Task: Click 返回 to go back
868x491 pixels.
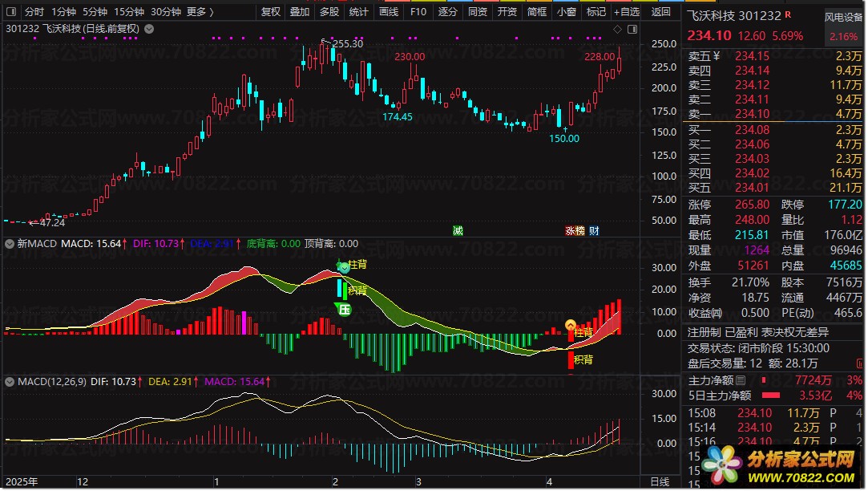Action: coord(660,12)
